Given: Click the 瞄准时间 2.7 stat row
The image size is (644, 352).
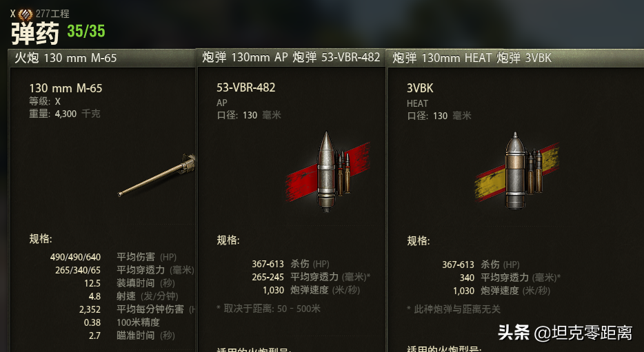Looking at the screenshot, I should pyautogui.click(x=132, y=335).
